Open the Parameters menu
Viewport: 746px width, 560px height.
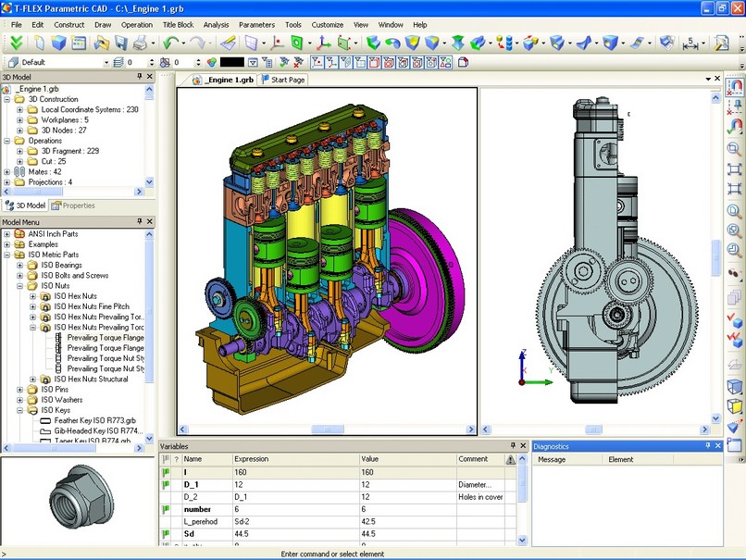(x=256, y=25)
